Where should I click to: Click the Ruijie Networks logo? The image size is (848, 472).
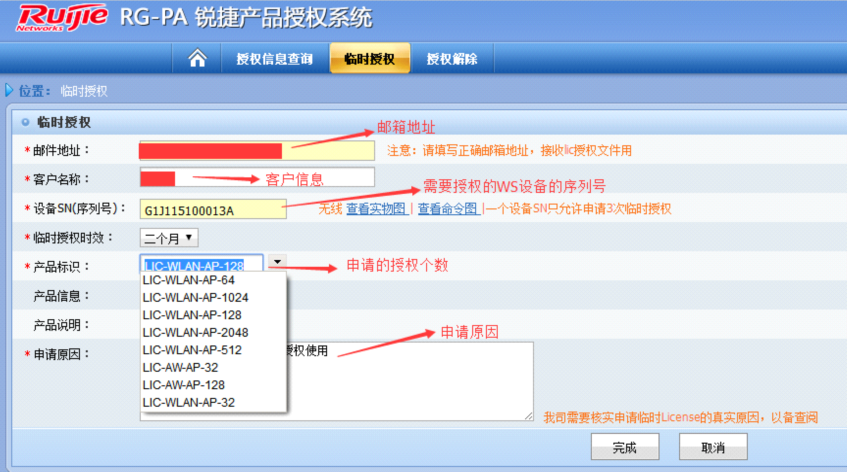[62, 17]
